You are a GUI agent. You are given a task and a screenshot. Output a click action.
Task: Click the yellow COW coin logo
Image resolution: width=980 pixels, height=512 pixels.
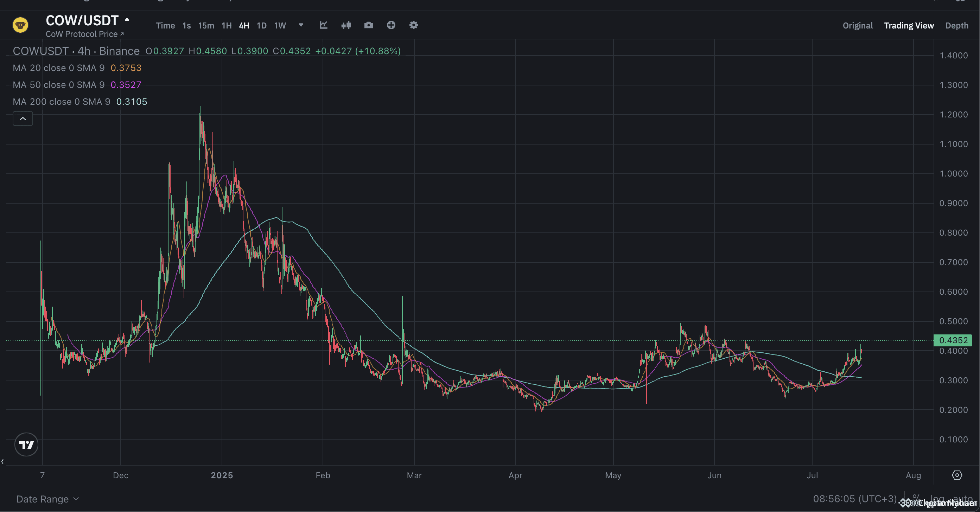(20, 25)
